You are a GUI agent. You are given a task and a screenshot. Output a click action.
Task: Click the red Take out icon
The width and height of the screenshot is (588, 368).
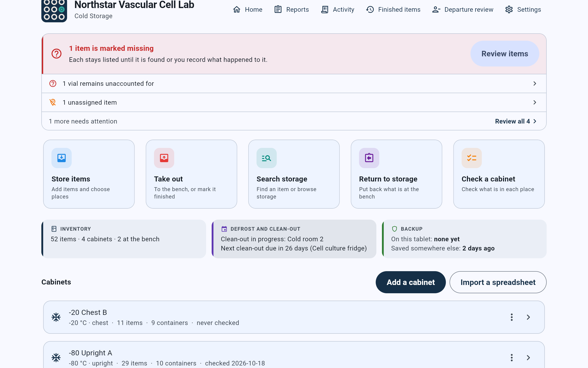click(164, 158)
